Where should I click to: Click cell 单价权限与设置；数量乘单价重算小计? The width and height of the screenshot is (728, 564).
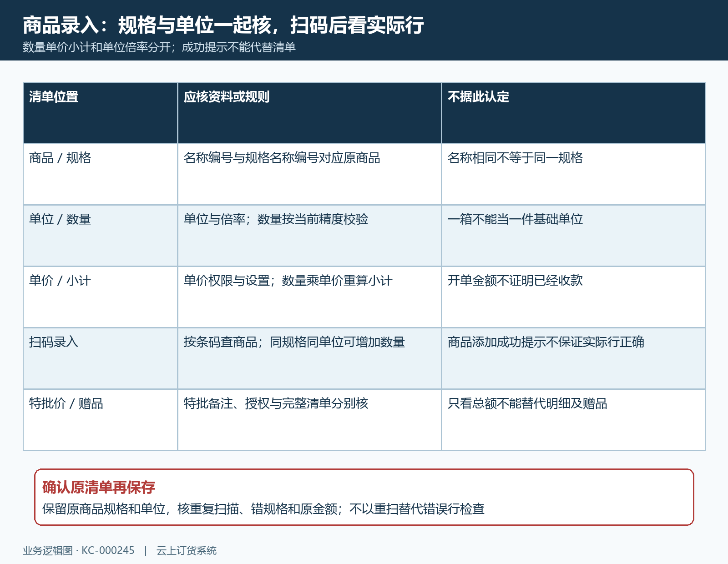click(x=309, y=297)
